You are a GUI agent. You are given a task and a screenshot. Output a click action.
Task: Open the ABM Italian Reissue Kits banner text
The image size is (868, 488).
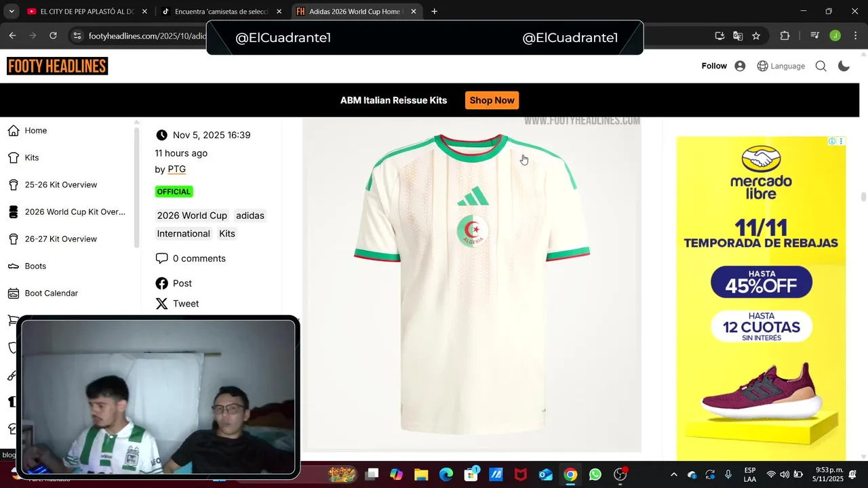393,100
